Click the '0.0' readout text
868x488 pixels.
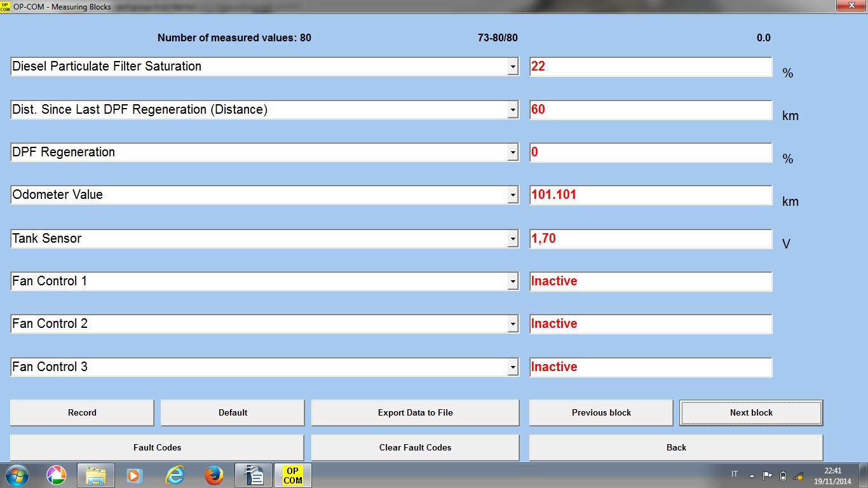[x=763, y=37]
